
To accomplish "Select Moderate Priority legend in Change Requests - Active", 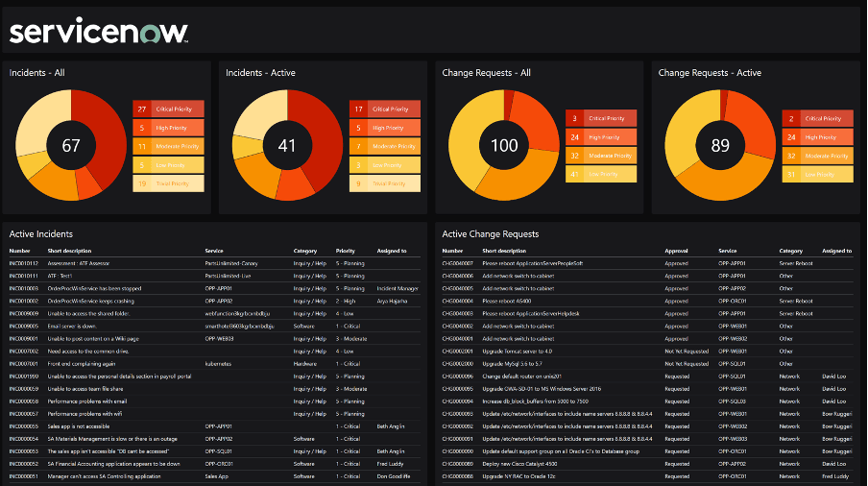I will pyautogui.click(x=818, y=156).
